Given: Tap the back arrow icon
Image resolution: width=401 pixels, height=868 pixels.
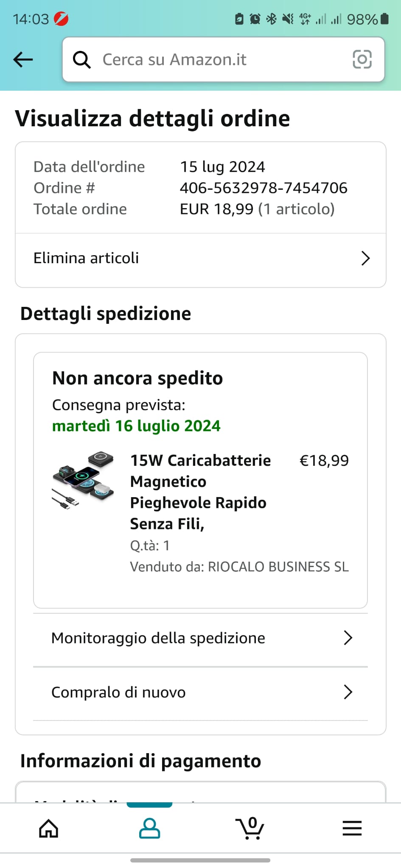Looking at the screenshot, I should click(23, 59).
